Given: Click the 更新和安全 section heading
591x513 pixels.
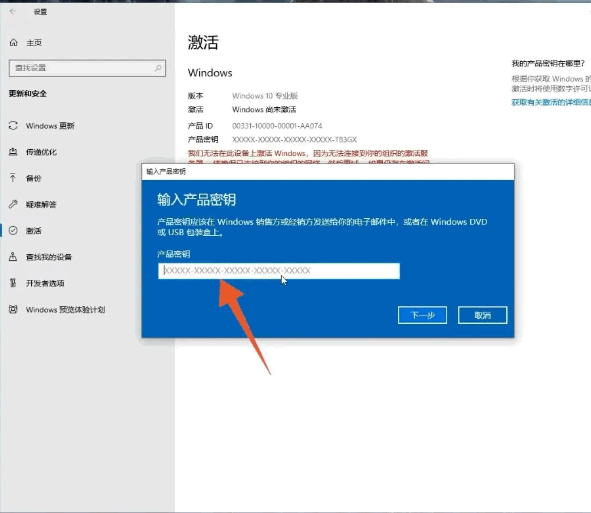Looking at the screenshot, I should click(x=28, y=93).
